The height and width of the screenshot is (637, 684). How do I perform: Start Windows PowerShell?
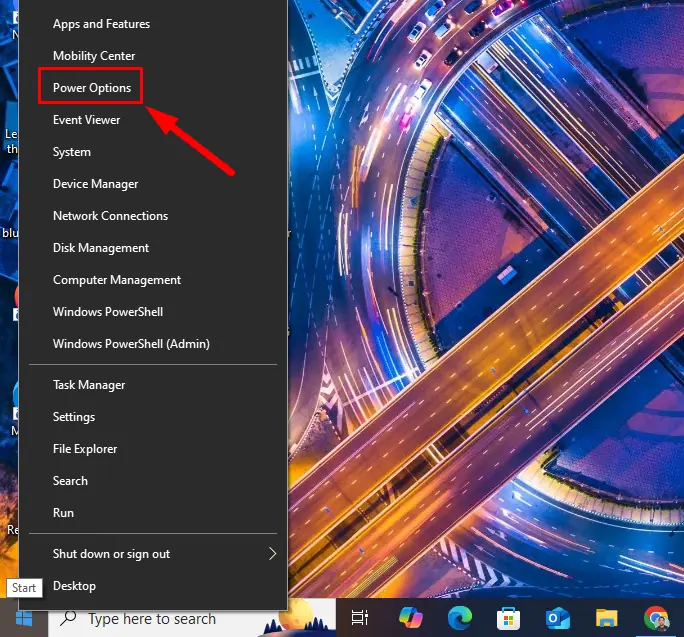pos(153,312)
